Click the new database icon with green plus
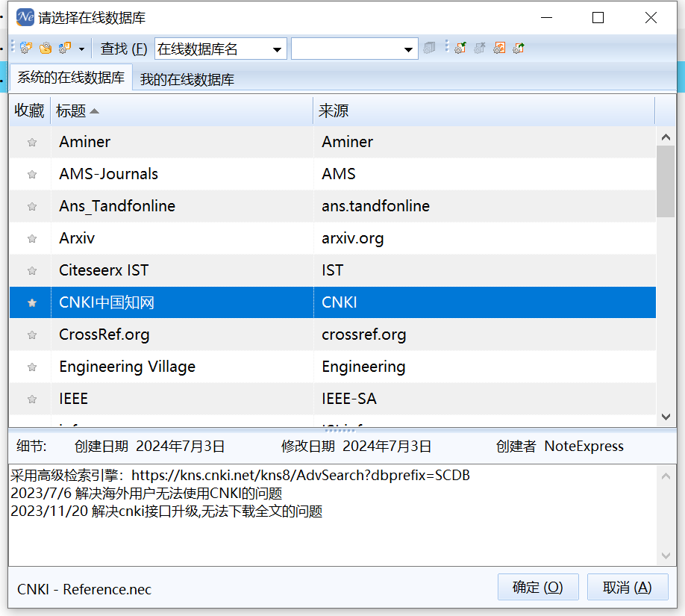This screenshot has width=685, height=616. point(460,48)
